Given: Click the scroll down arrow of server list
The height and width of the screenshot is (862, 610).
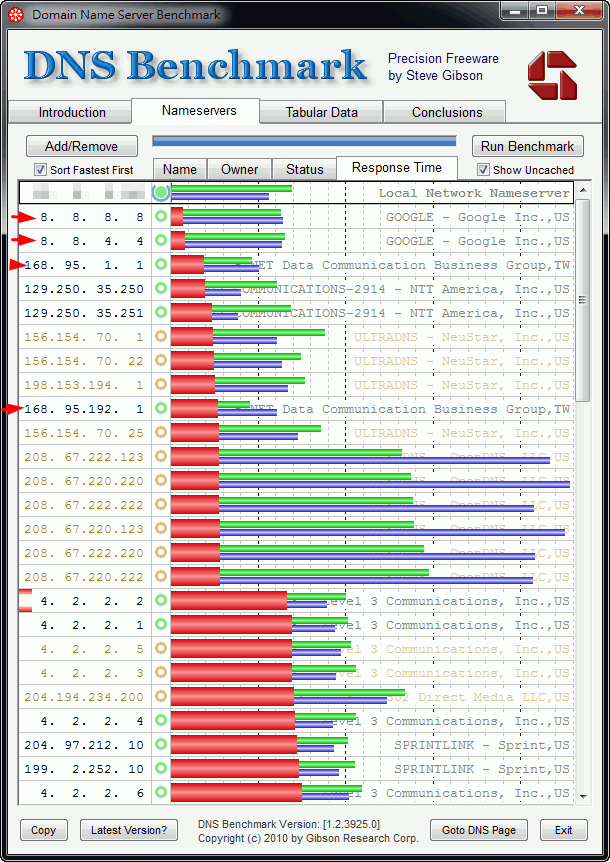Looking at the screenshot, I should click(x=583, y=797).
